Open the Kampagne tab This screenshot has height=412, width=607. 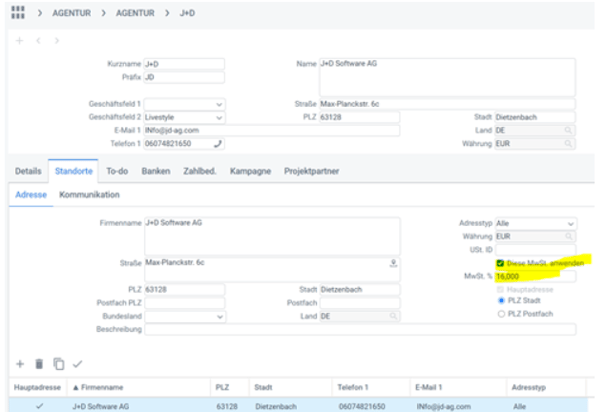[250, 171]
